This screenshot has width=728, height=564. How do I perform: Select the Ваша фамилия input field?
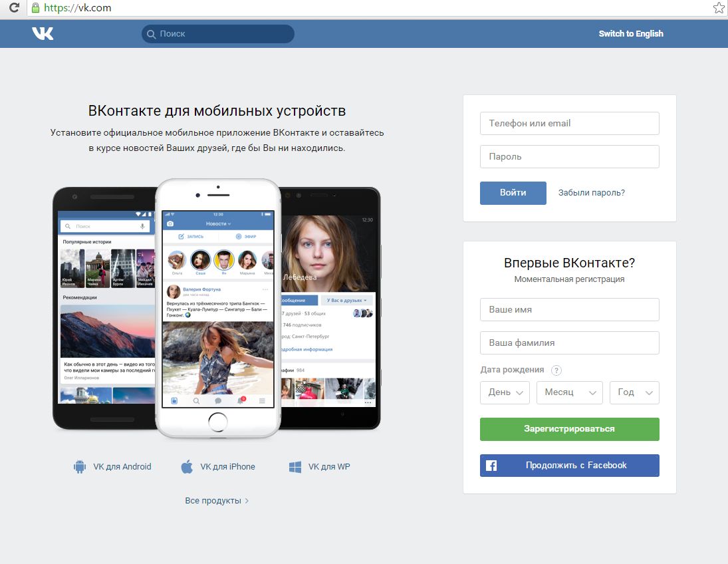click(569, 343)
